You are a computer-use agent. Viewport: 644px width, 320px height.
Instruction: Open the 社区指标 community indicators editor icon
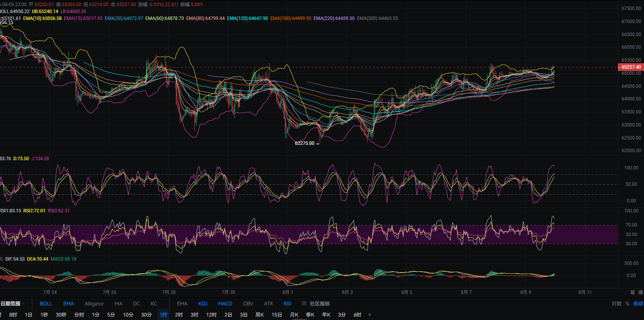pos(304,304)
